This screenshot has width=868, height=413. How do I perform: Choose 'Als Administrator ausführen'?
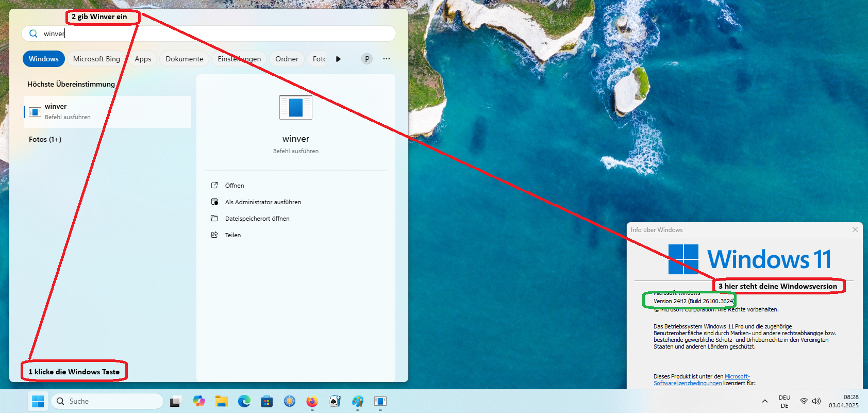[x=263, y=202]
